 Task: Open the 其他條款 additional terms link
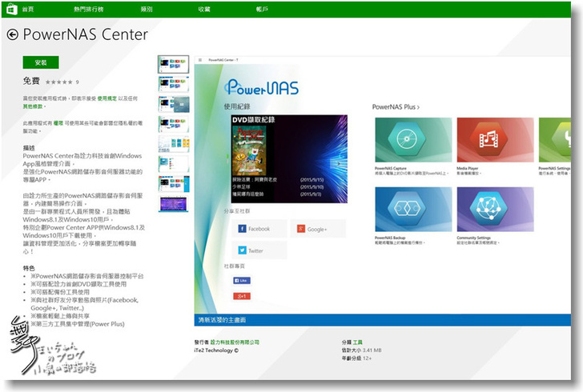click(x=33, y=106)
